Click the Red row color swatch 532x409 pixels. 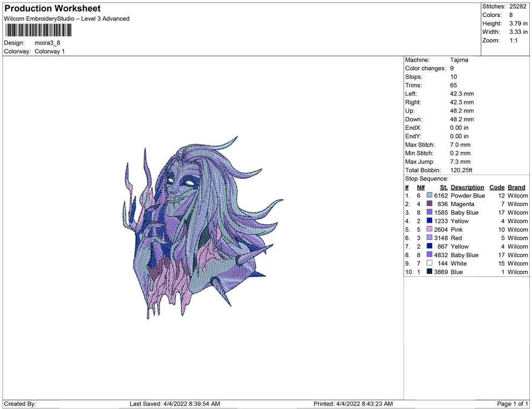pyautogui.click(x=429, y=238)
